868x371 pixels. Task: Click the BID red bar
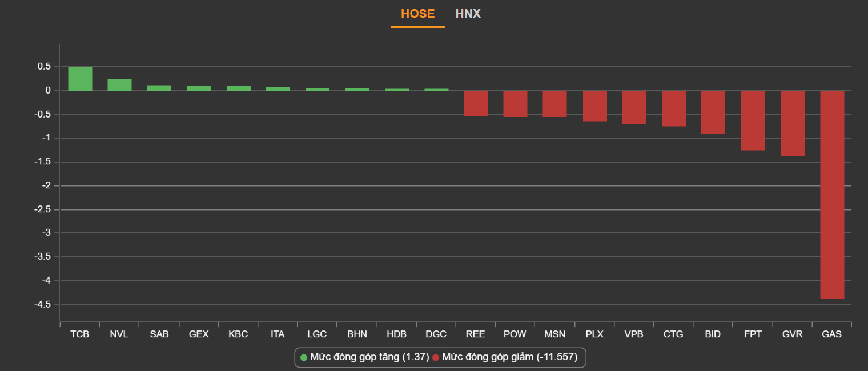(x=713, y=112)
